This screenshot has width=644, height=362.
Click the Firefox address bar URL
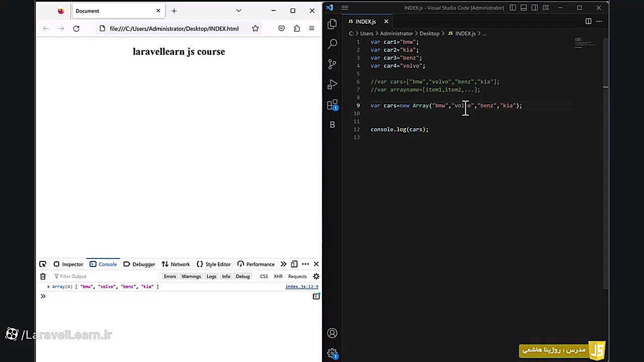[x=174, y=29]
